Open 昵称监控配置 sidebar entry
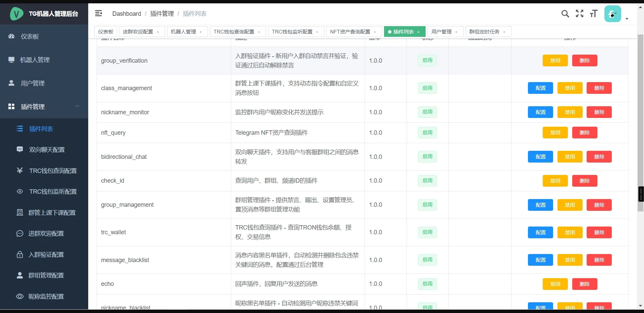The height and width of the screenshot is (313, 644). click(46, 297)
